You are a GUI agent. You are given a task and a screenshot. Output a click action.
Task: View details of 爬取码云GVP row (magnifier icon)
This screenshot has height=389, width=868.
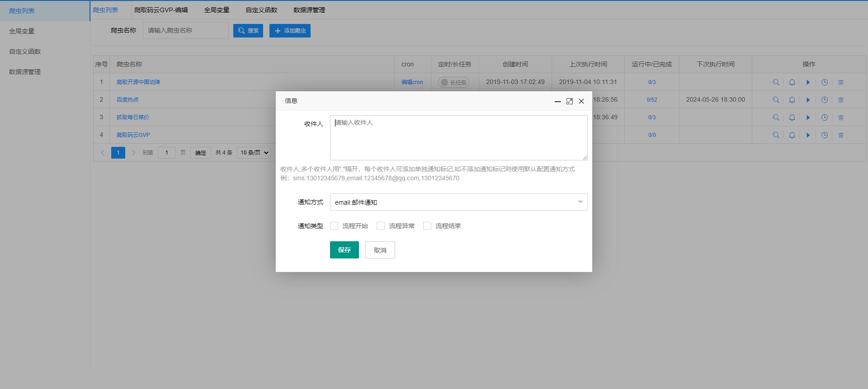[x=776, y=135]
